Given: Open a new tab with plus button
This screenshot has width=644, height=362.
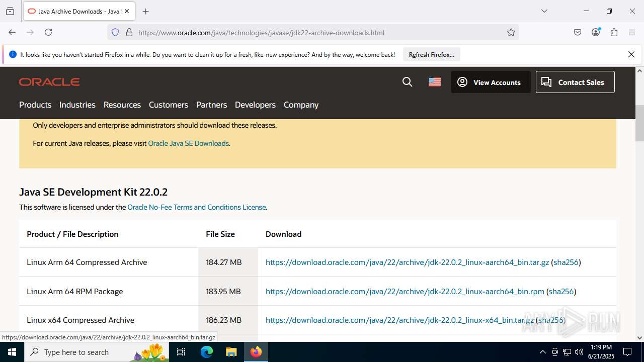Looking at the screenshot, I should click(145, 11).
